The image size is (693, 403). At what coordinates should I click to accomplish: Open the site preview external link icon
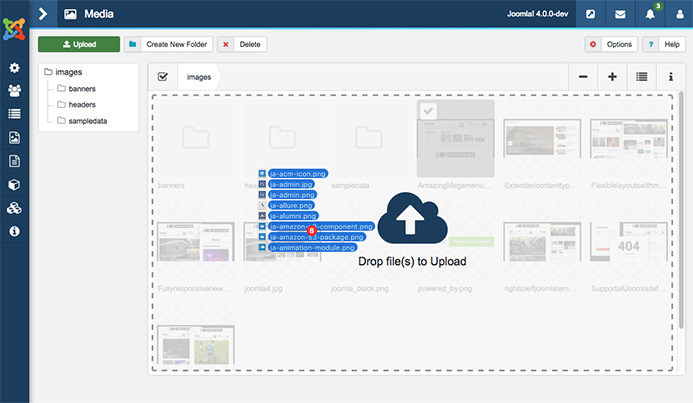[x=590, y=14]
